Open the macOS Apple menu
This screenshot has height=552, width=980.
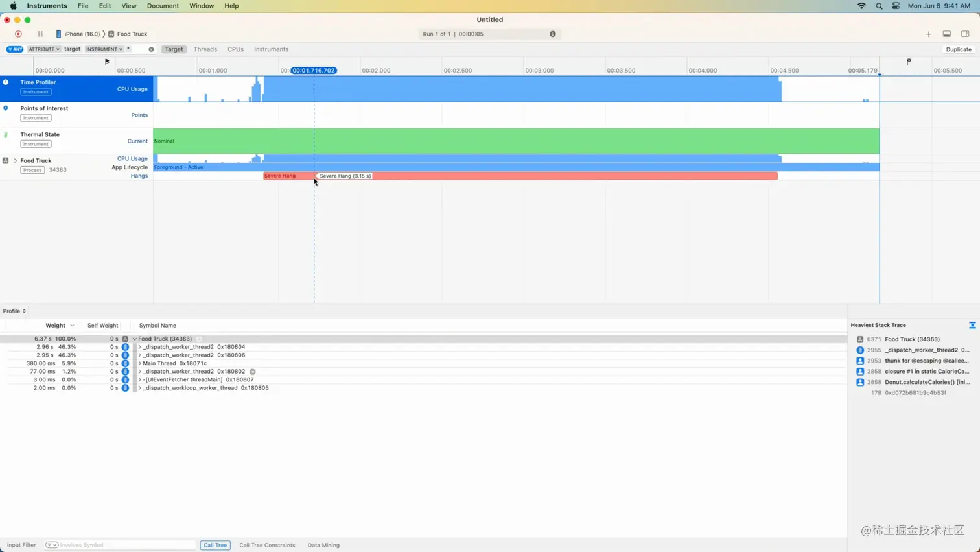[13, 6]
